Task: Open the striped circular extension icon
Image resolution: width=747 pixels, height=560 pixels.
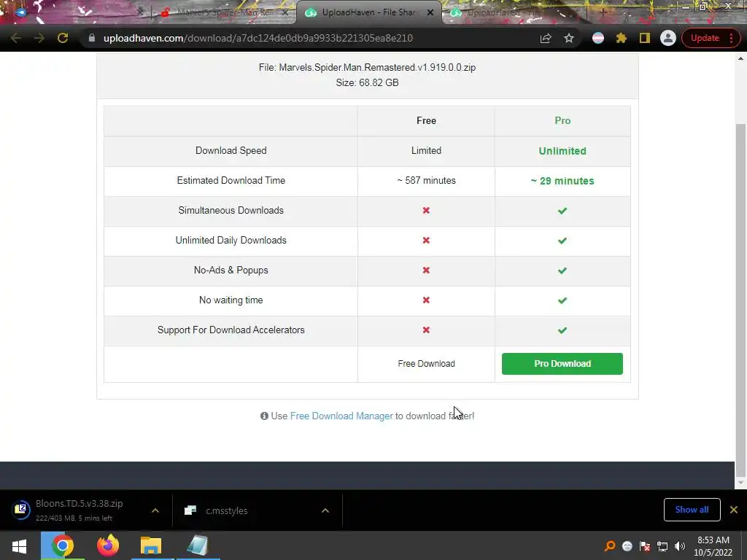Action: [x=598, y=38]
